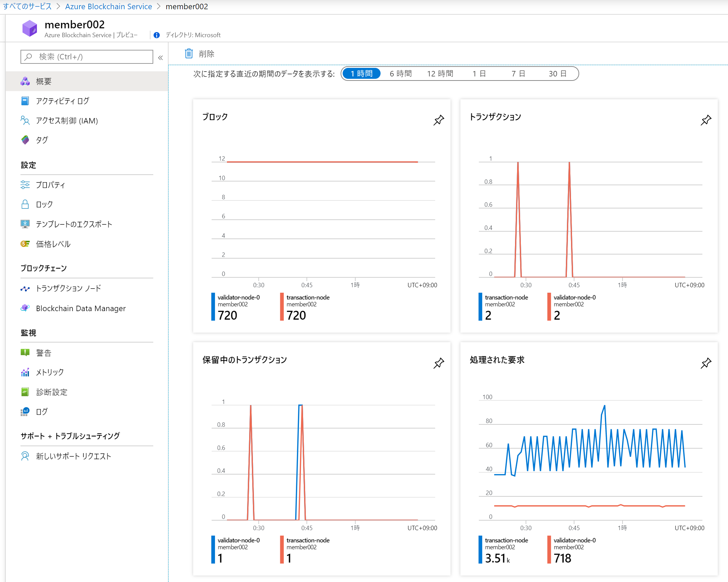Select the 30 日 time range
The image size is (728, 582).
557,74
